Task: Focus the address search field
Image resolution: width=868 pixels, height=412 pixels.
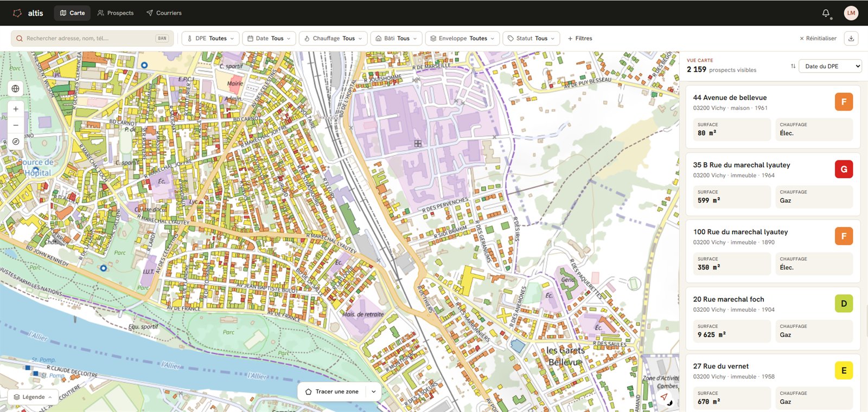Action: 91,38
